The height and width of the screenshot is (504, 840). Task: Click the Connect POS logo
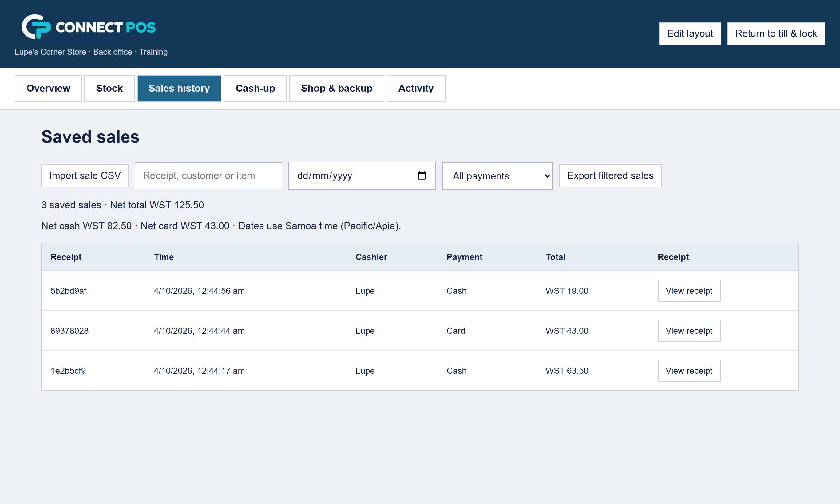tap(89, 27)
